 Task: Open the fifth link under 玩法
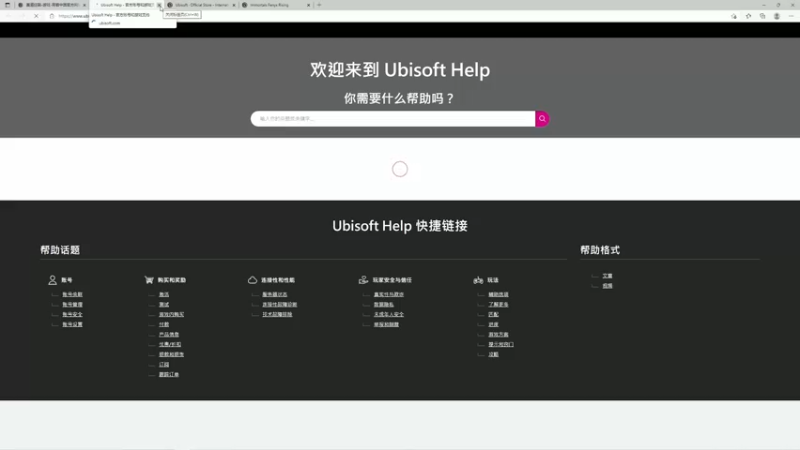click(x=498, y=334)
